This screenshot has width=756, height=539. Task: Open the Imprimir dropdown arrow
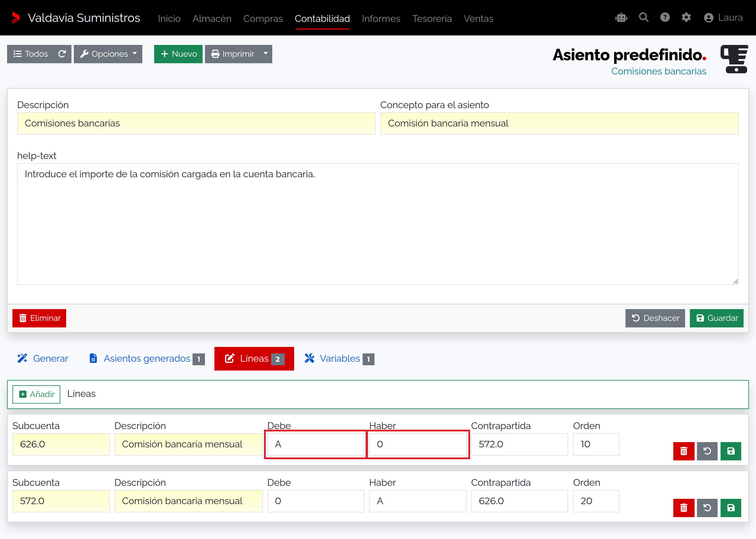tap(265, 54)
